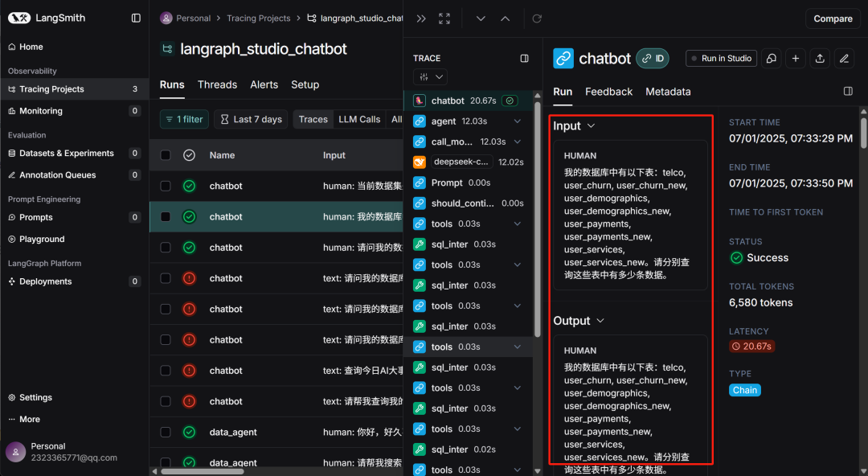Collapse the left sidebar panel icon

pos(136,18)
